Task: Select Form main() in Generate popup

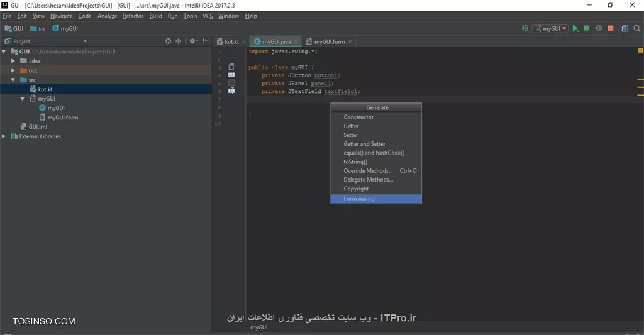Action: pos(376,199)
